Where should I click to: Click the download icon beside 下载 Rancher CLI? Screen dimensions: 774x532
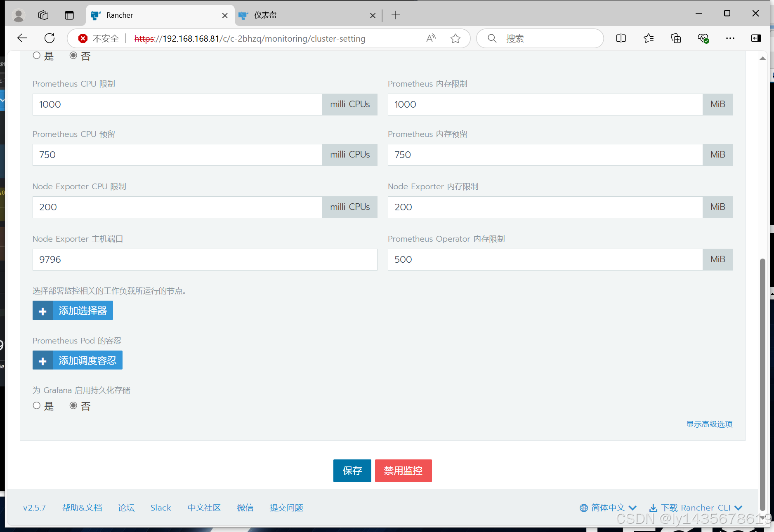click(x=654, y=508)
